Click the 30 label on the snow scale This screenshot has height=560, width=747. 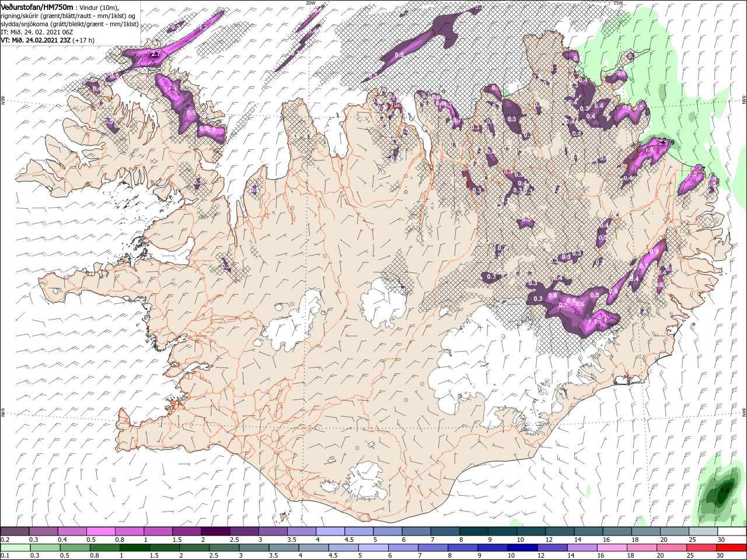721,540
